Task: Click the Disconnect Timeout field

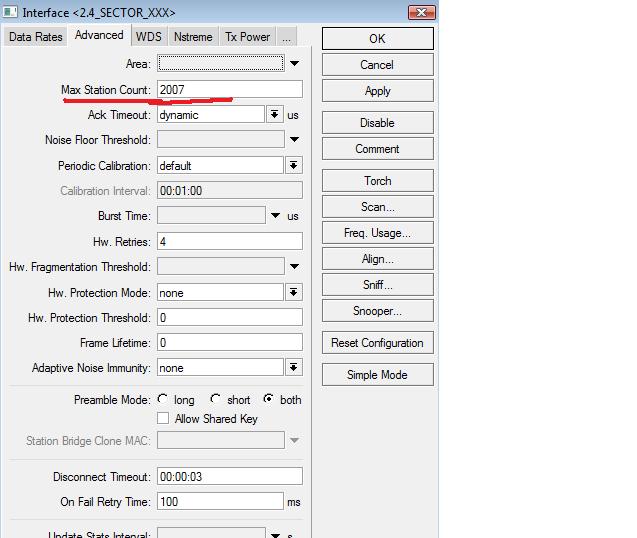Action: [x=230, y=476]
